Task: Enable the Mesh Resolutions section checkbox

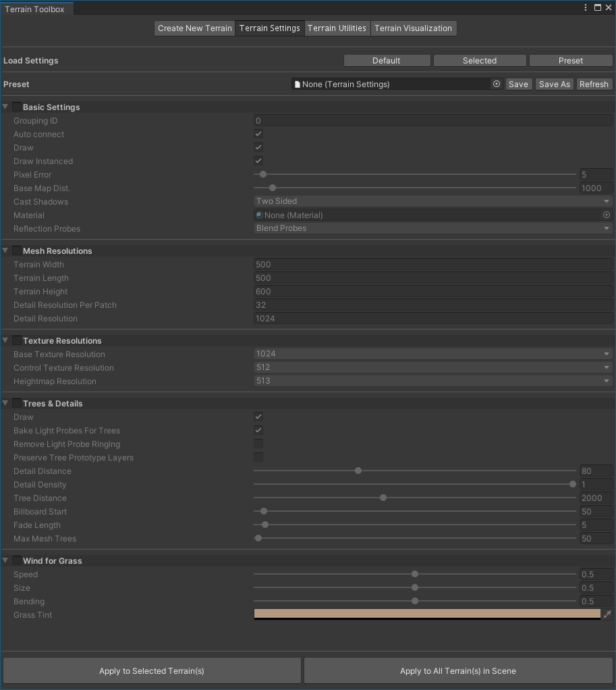Action: 16,250
